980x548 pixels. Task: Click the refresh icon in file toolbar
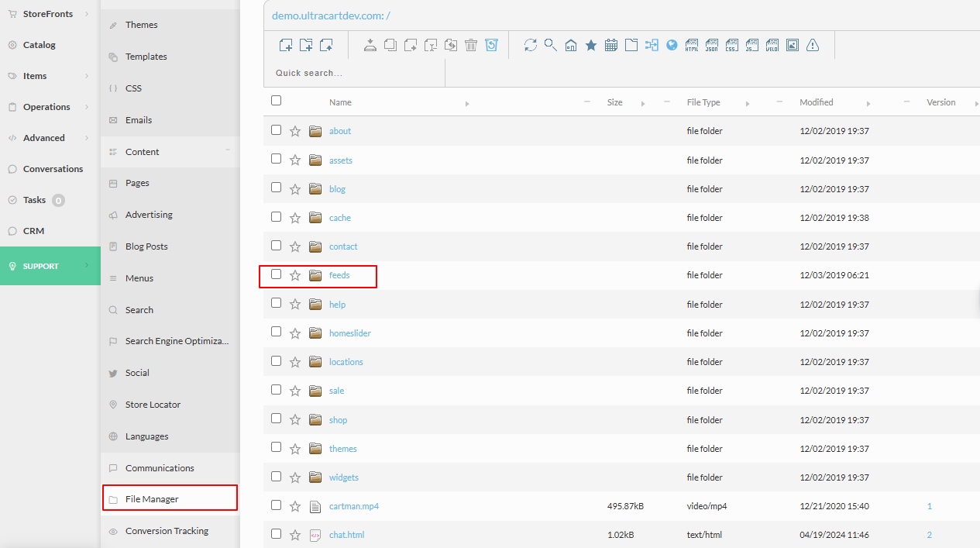[x=531, y=45]
